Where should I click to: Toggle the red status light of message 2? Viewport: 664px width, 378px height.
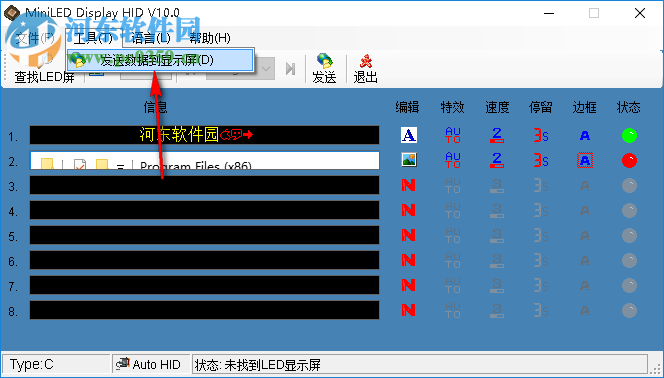629,160
